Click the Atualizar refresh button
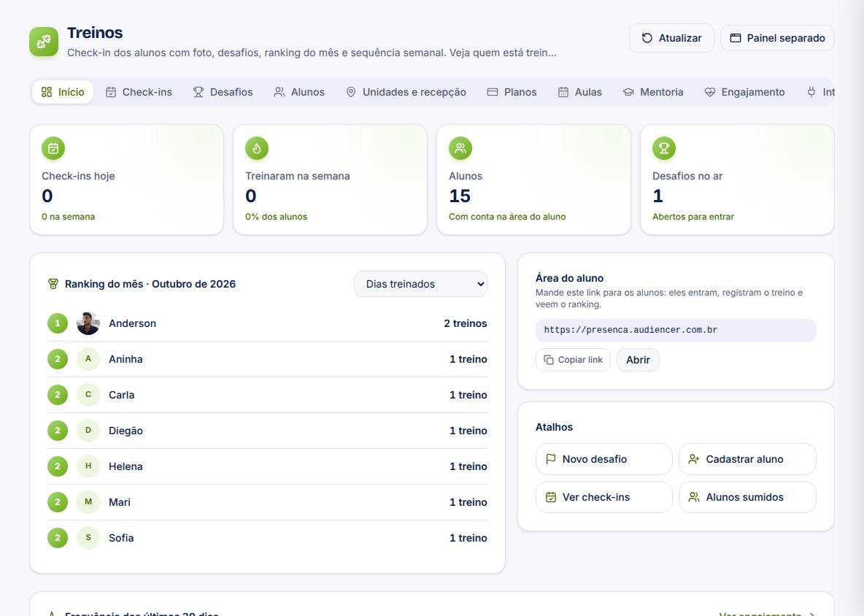864x616 pixels. coord(671,38)
